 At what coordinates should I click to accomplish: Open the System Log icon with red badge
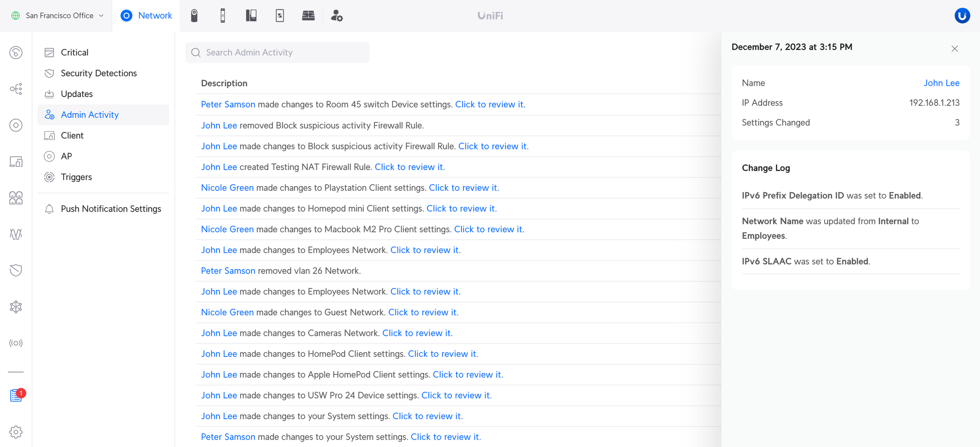(x=16, y=396)
